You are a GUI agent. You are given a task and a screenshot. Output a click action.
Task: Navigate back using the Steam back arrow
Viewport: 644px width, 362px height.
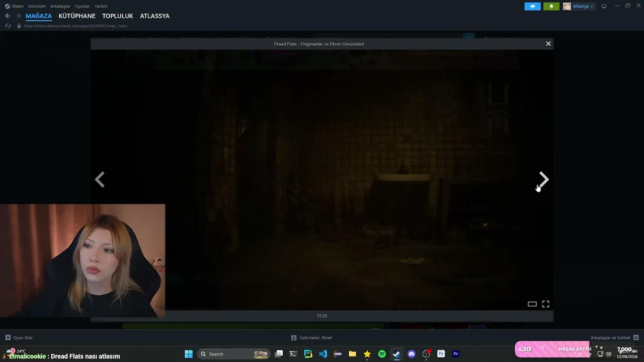(x=8, y=16)
